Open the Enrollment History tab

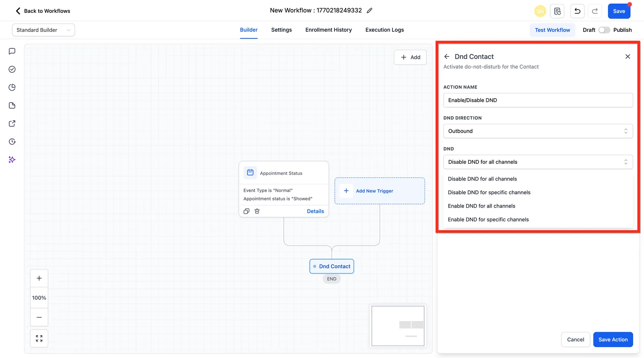[x=328, y=30]
